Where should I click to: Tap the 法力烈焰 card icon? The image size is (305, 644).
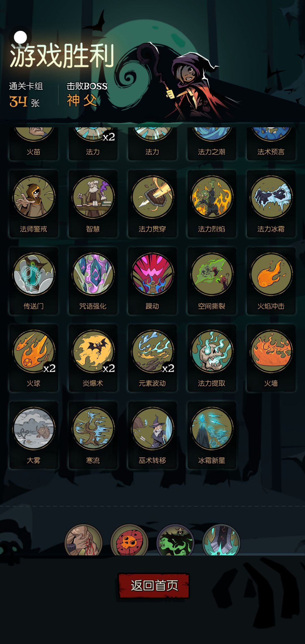212,204
